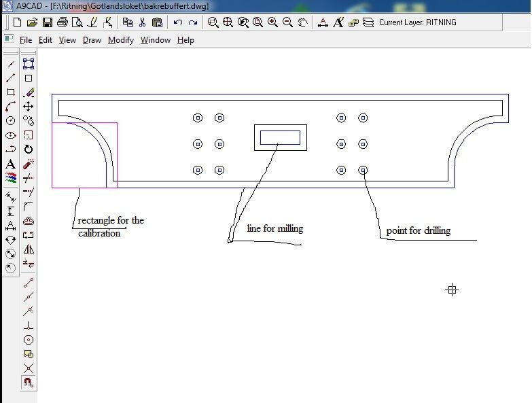This screenshot has width=532, height=403.
Task: Open the Help menu
Action: [185, 40]
